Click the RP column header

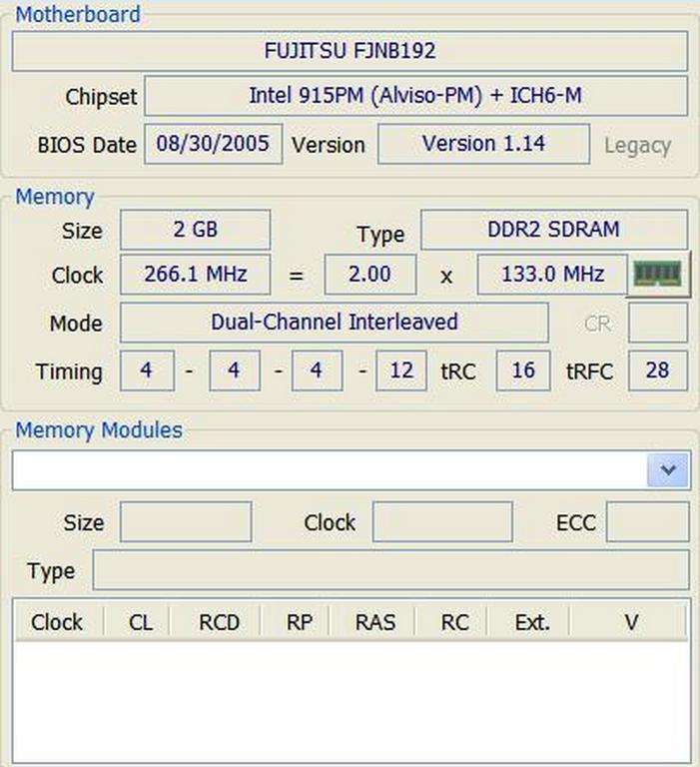coord(299,622)
